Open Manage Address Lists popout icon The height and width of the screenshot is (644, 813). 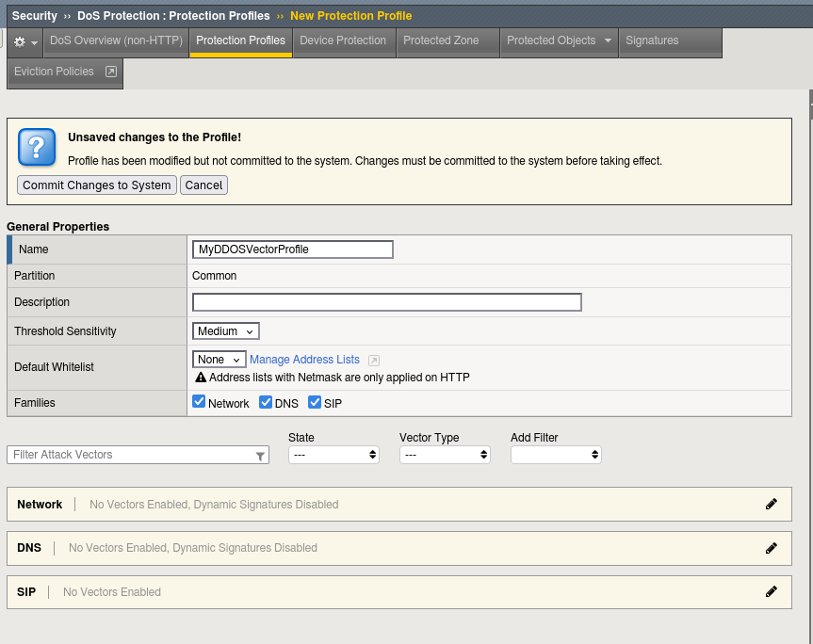374,361
